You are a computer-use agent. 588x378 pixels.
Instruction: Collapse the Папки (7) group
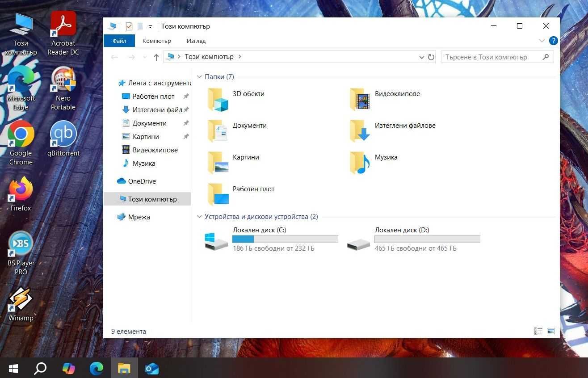click(199, 77)
